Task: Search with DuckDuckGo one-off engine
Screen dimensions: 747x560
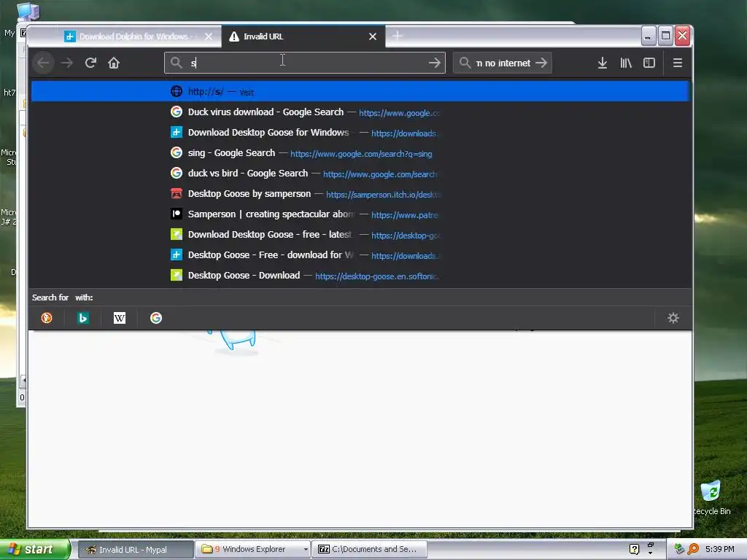Action: [x=47, y=318]
